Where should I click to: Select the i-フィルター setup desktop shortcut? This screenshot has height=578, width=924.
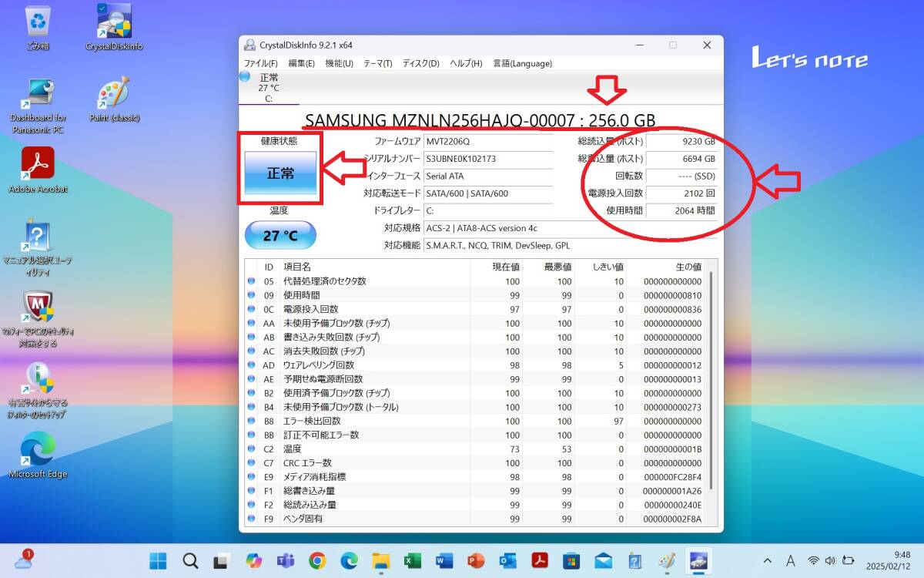38,391
